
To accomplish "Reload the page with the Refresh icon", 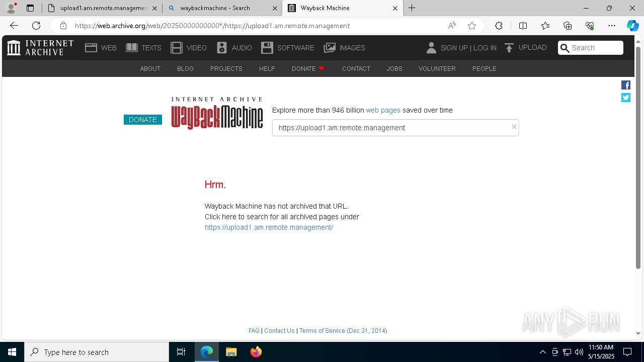I will point(36,26).
